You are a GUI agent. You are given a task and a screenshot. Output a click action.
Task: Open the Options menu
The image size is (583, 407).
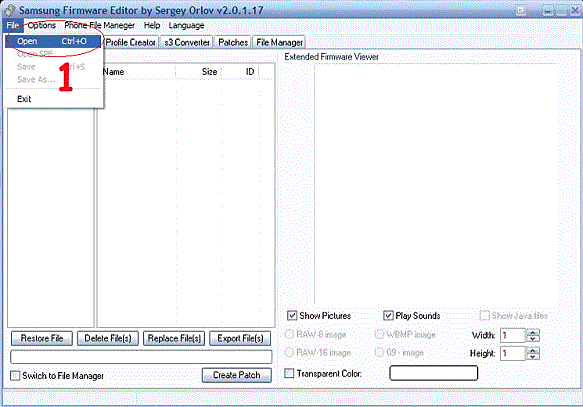tap(42, 25)
